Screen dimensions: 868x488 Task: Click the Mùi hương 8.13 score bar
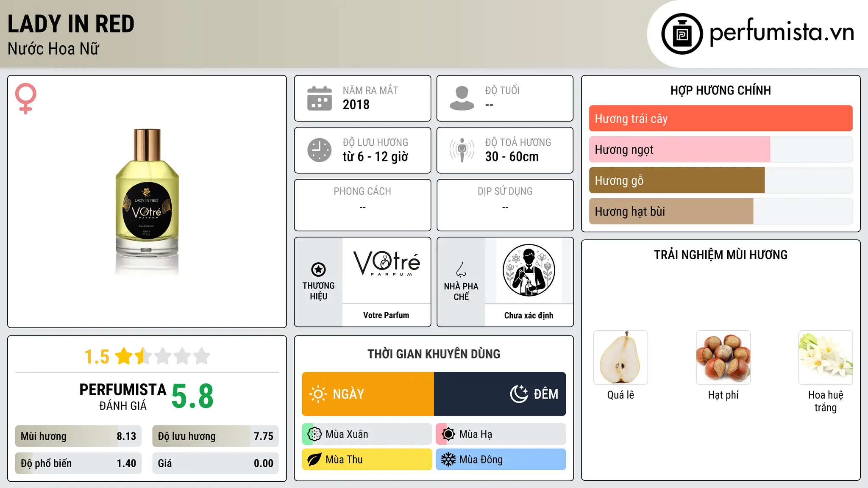point(78,436)
